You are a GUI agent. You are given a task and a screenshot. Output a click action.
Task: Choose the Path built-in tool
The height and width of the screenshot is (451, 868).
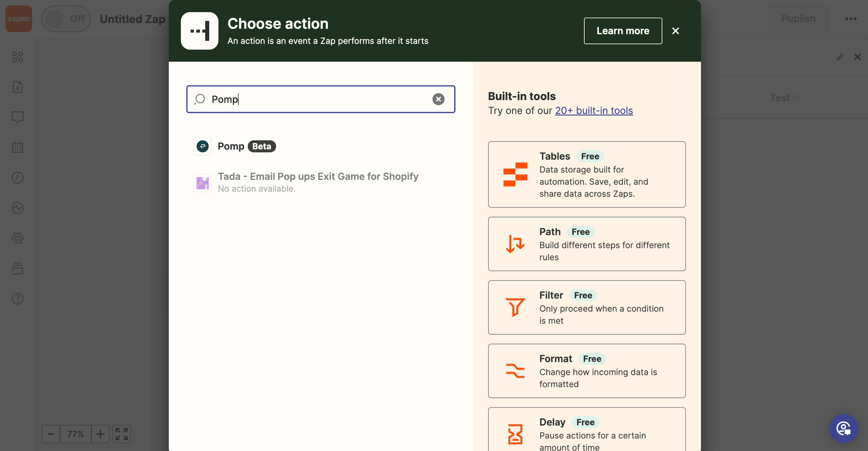586,244
